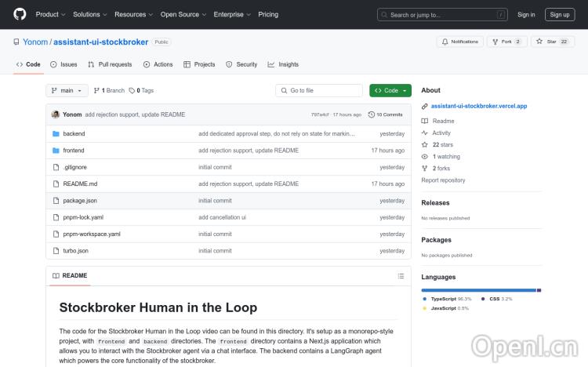Expand the Open Source menu
The height and width of the screenshot is (367, 588).
tap(183, 14)
